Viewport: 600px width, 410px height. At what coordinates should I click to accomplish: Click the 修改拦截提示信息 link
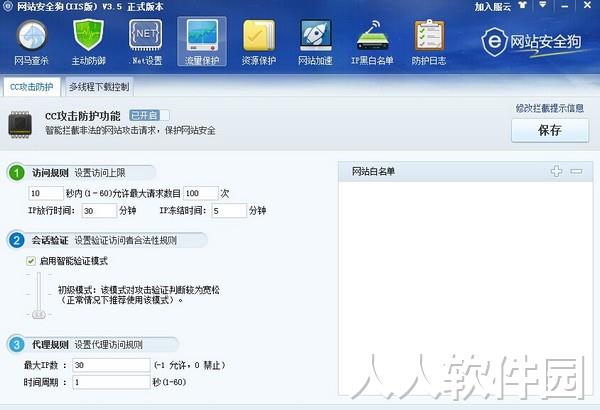[549, 108]
